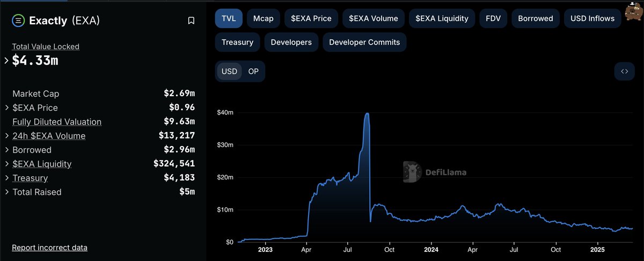Show the USD Inflows chart series
This screenshot has width=644, height=261.
coord(592,18)
